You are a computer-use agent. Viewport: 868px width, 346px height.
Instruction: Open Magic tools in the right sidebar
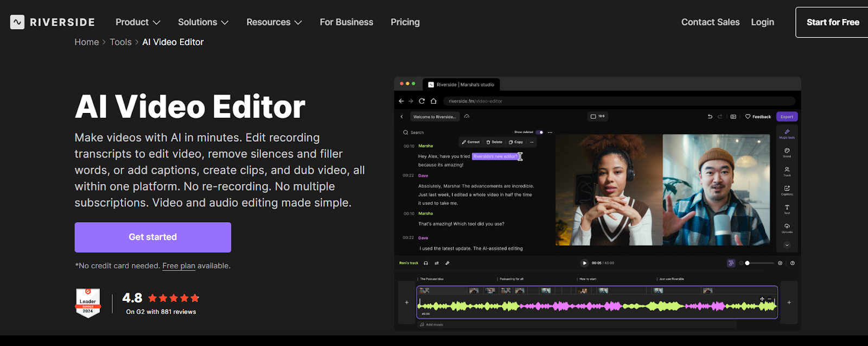click(x=787, y=134)
